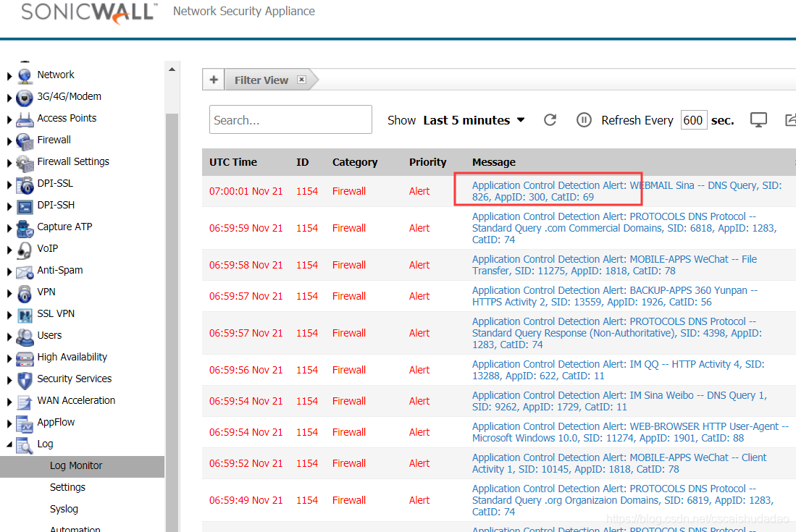Open the WEBMAIL Sina DNS Query alert
This screenshot has height=532, width=796.
[x=627, y=191]
